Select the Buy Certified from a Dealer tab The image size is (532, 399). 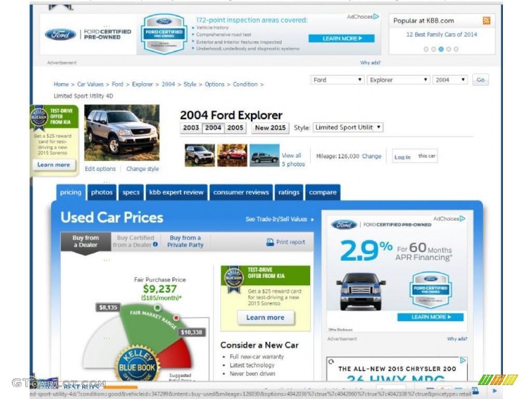136,242
